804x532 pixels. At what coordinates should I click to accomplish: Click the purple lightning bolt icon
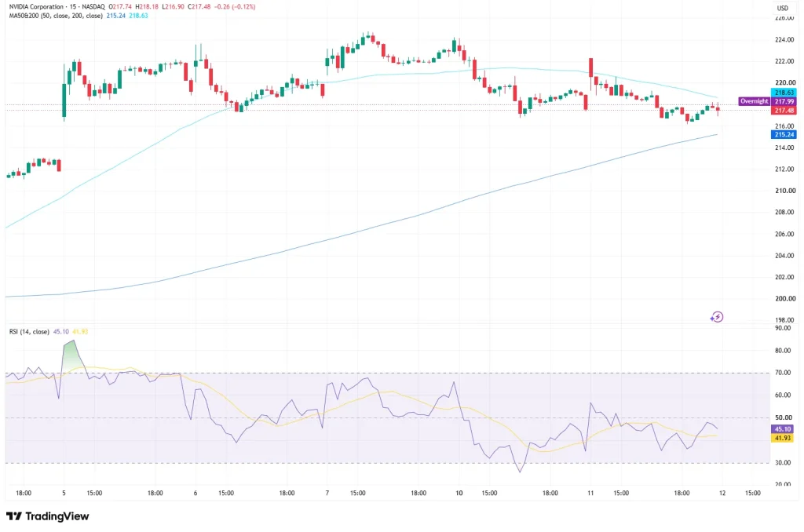pyautogui.click(x=717, y=317)
